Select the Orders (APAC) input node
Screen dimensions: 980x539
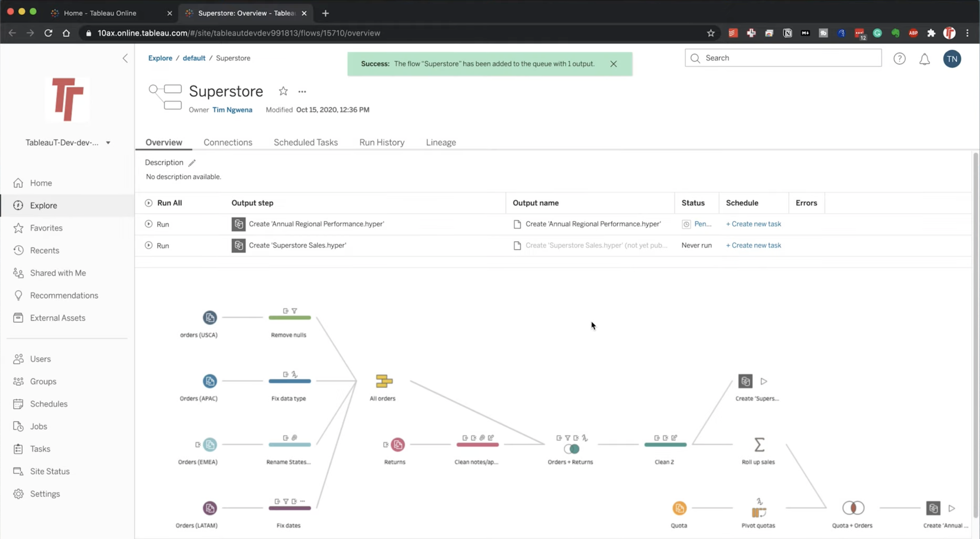210,381
